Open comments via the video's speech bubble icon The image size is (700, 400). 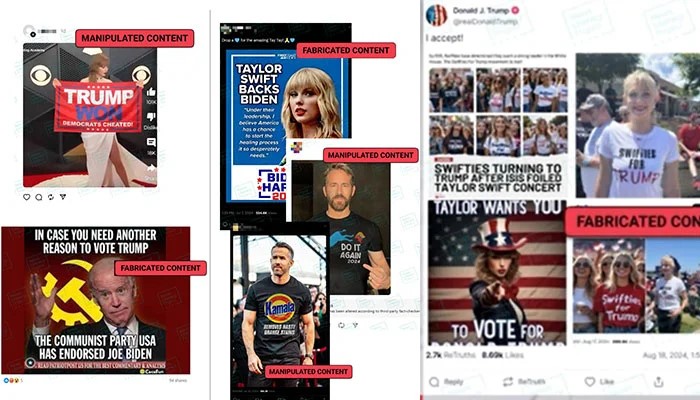click(151, 142)
